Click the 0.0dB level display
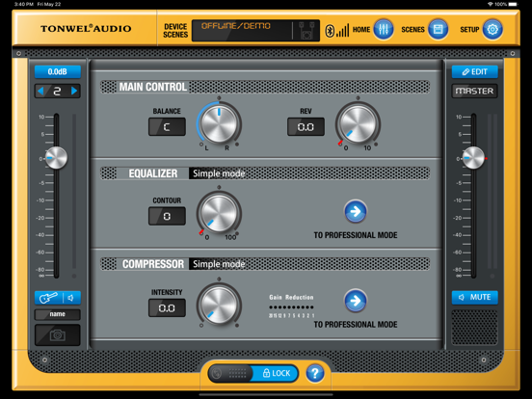Screen dimensions: 532x399 coord(58,71)
